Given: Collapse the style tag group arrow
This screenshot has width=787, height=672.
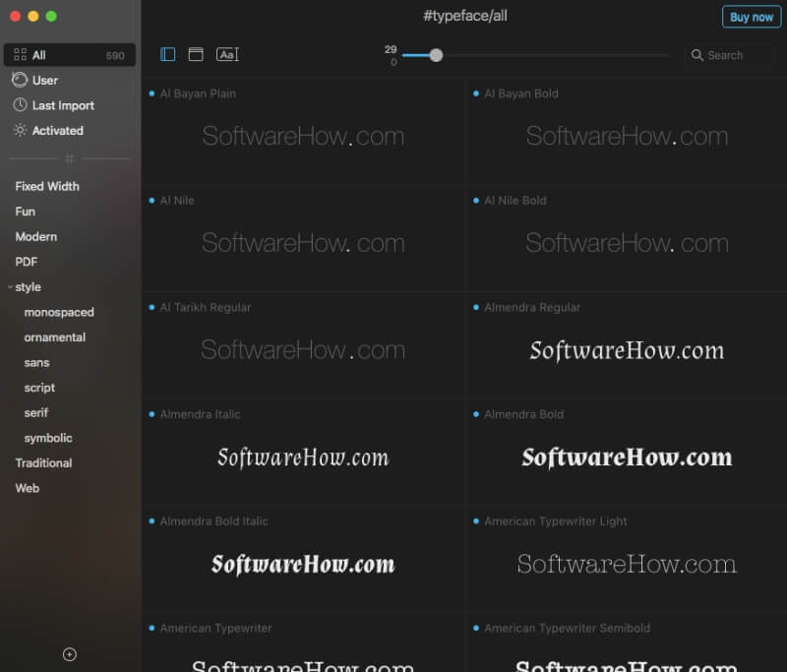Looking at the screenshot, I should 10,287.
